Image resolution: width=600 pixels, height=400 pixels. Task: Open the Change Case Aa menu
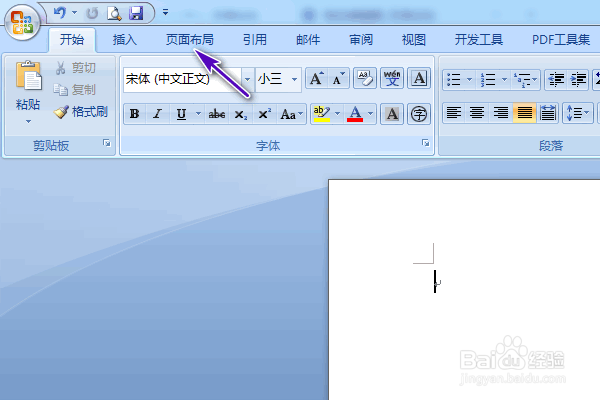click(x=292, y=114)
